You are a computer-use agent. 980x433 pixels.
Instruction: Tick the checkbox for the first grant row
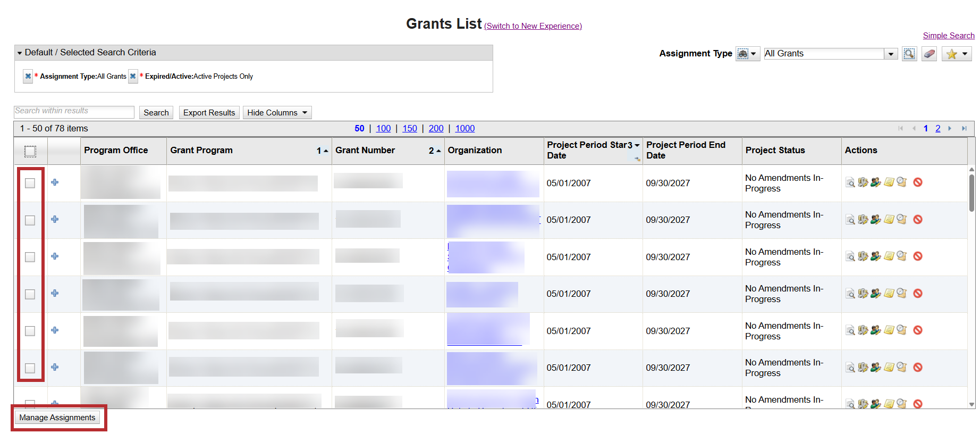pyautogui.click(x=30, y=183)
